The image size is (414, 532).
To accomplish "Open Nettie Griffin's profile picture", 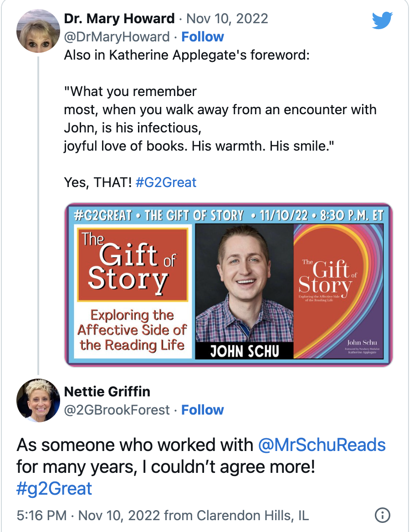I will pos(38,400).
